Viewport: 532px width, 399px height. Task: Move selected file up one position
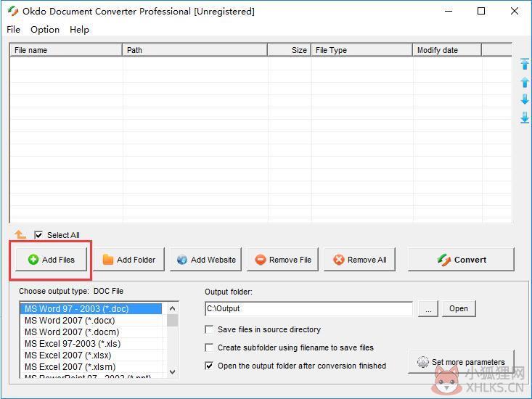tap(525, 82)
